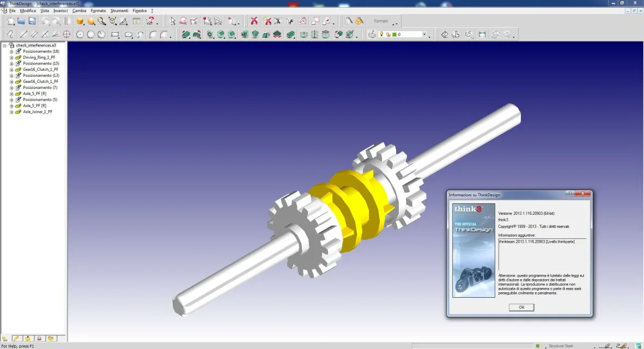
Task: Open the Inserisci menu
Action: (60, 10)
